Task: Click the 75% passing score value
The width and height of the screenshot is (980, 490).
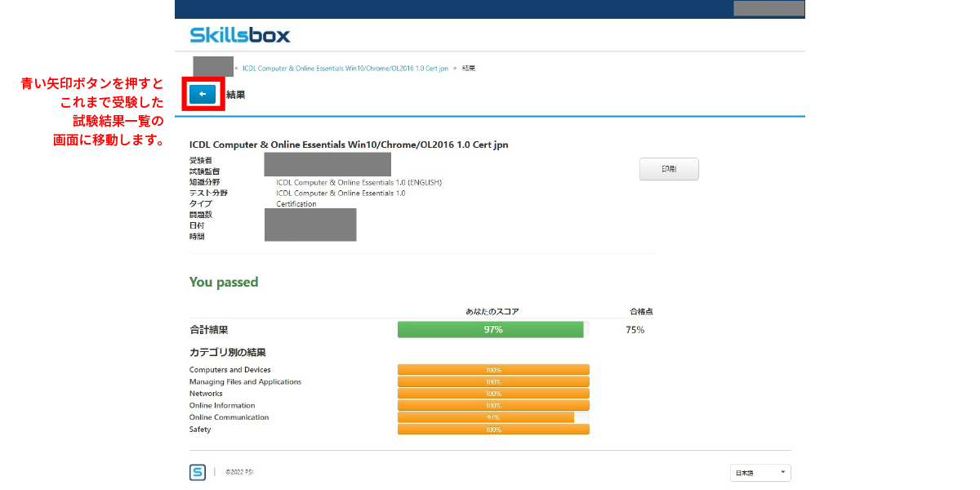Action: [x=635, y=330]
